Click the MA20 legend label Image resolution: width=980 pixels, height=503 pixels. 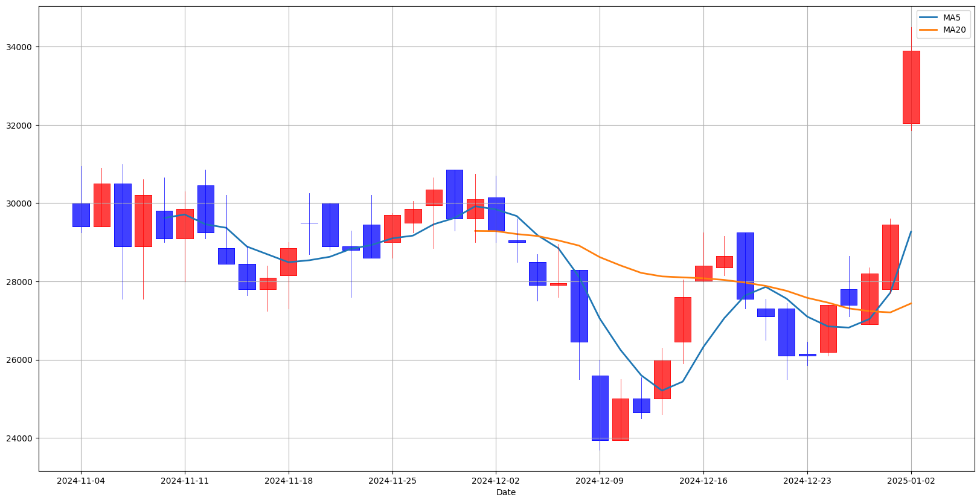(x=954, y=30)
